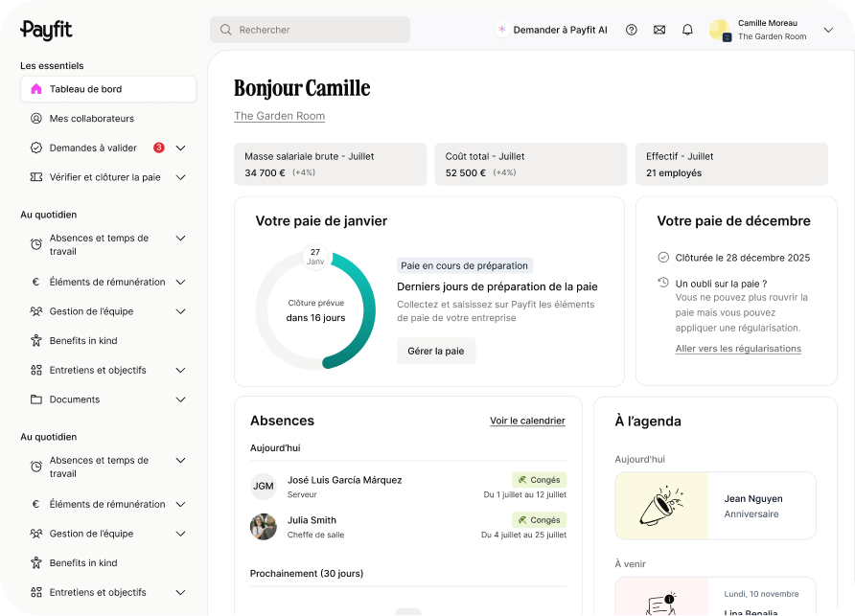Open Masse salariale brute - Juillet card
This screenshot has width=855, height=616.
click(331, 164)
